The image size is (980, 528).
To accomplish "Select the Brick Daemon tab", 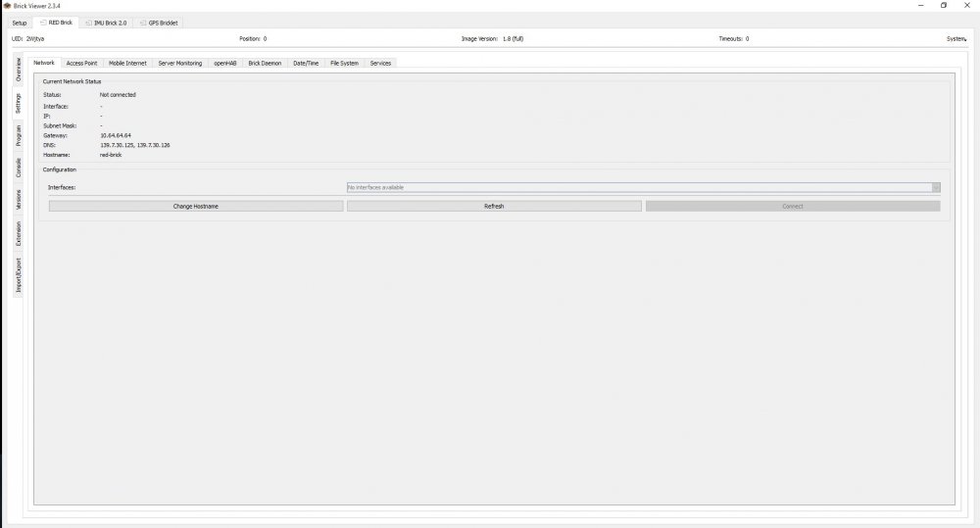I will click(x=265, y=63).
